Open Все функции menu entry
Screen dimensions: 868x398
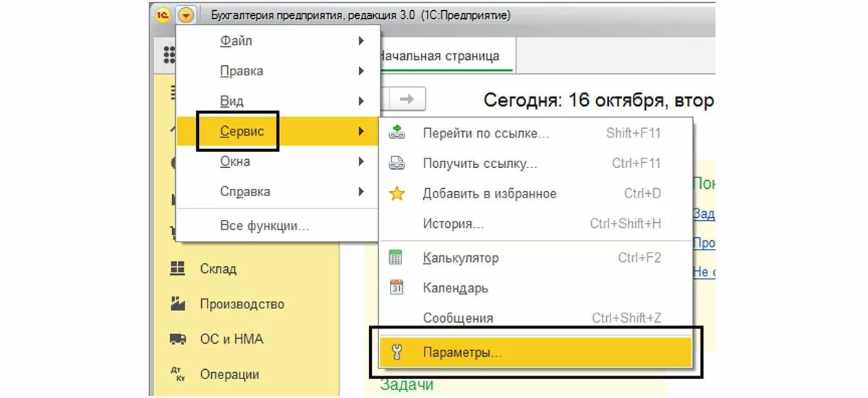pos(264,226)
